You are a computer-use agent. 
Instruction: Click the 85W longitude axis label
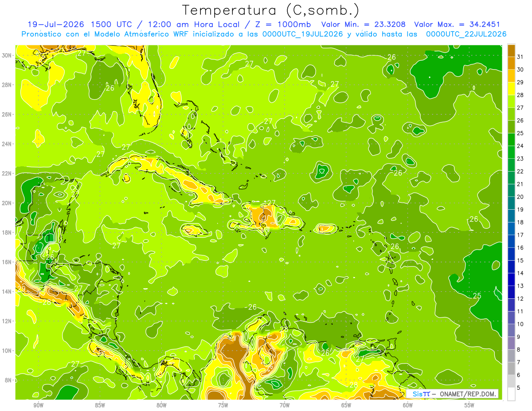click(x=100, y=405)
